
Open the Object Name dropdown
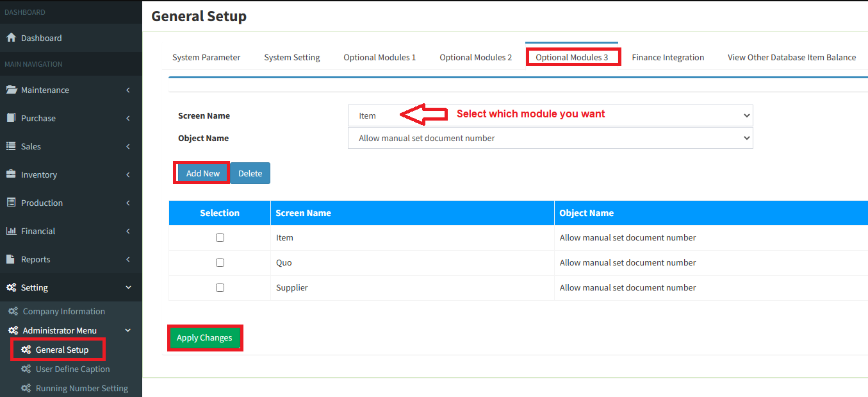pyautogui.click(x=550, y=138)
